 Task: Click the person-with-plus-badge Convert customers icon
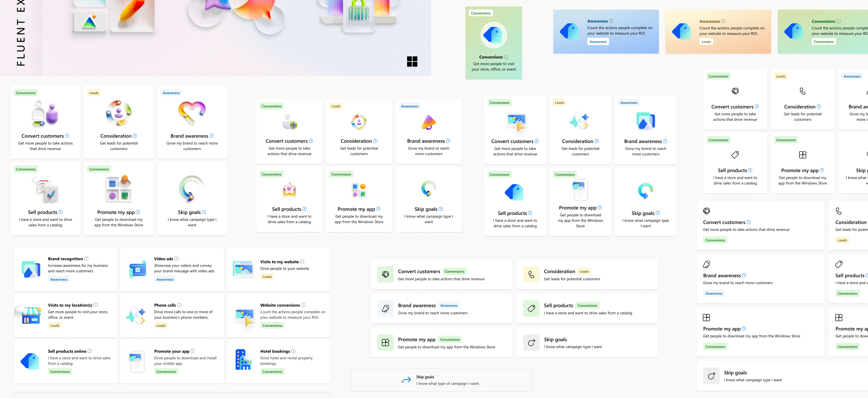[x=289, y=122]
